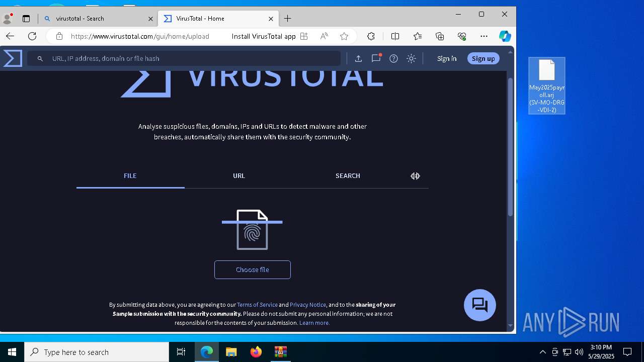This screenshot has height=362, width=644.
Task: Open Task View on the taskbar
Action: tap(181, 352)
